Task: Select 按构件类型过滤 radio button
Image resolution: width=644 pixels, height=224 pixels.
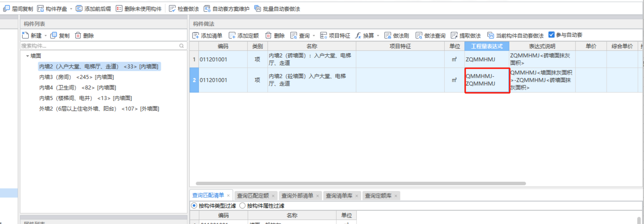Action: [x=194, y=206]
